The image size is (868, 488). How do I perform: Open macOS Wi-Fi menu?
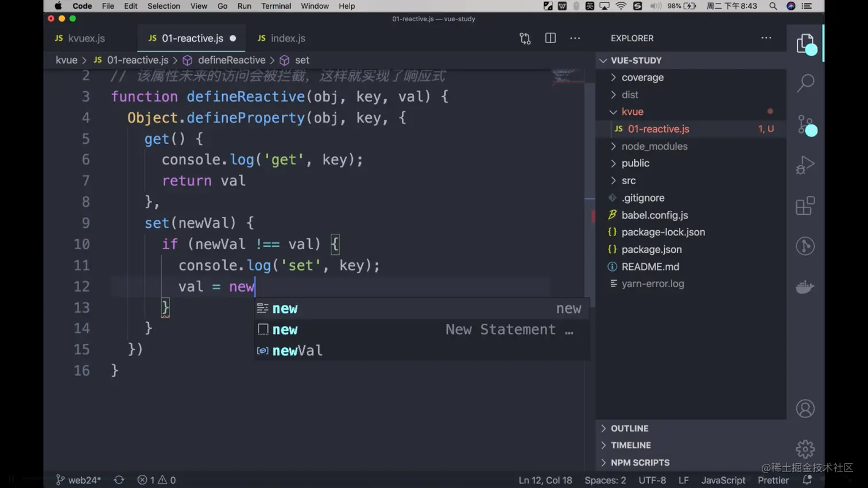click(x=621, y=6)
